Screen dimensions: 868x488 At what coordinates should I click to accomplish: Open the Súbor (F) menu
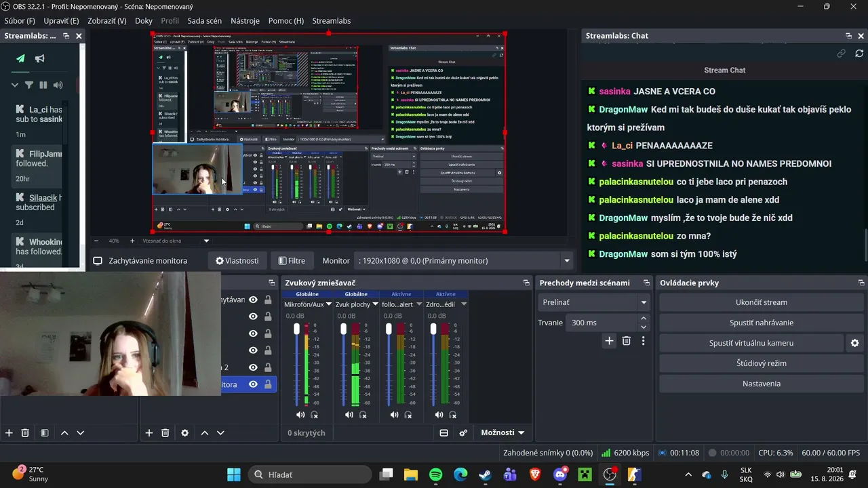click(20, 21)
